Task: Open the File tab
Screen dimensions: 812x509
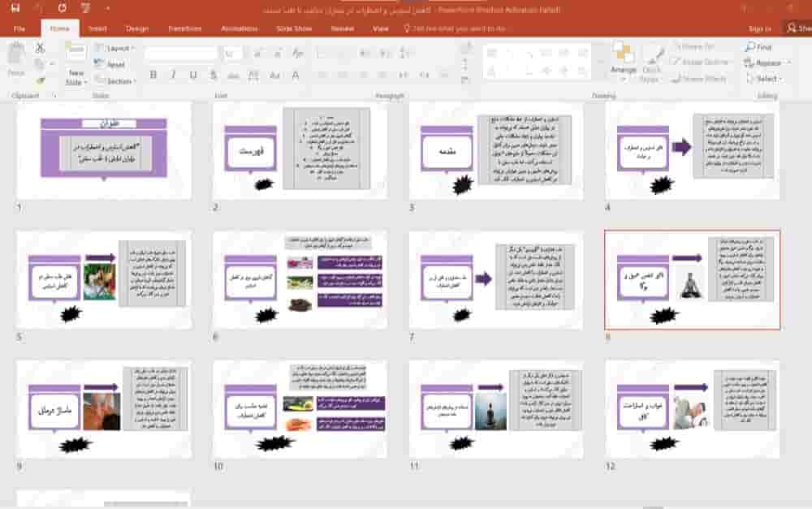Action: pos(19,28)
